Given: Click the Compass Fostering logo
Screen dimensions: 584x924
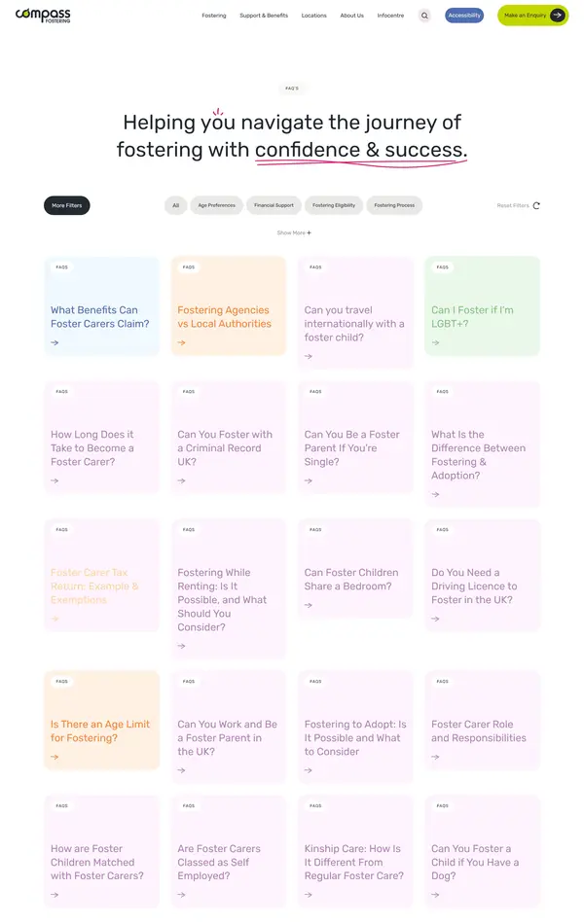Looking at the screenshot, I should pyautogui.click(x=43, y=15).
